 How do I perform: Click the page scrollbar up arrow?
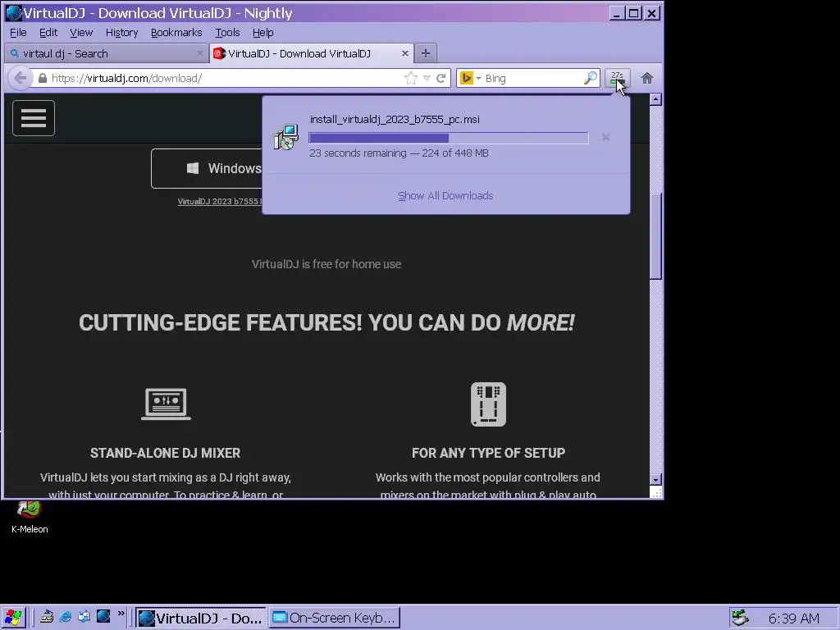(655, 99)
